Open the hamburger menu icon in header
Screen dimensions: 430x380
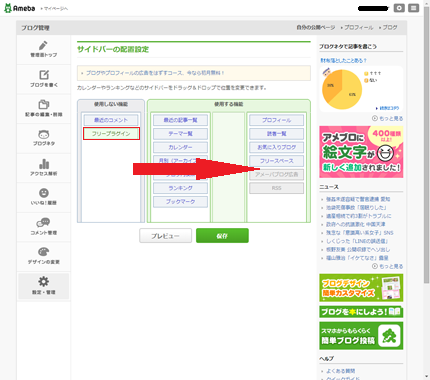[x=414, y=8]
